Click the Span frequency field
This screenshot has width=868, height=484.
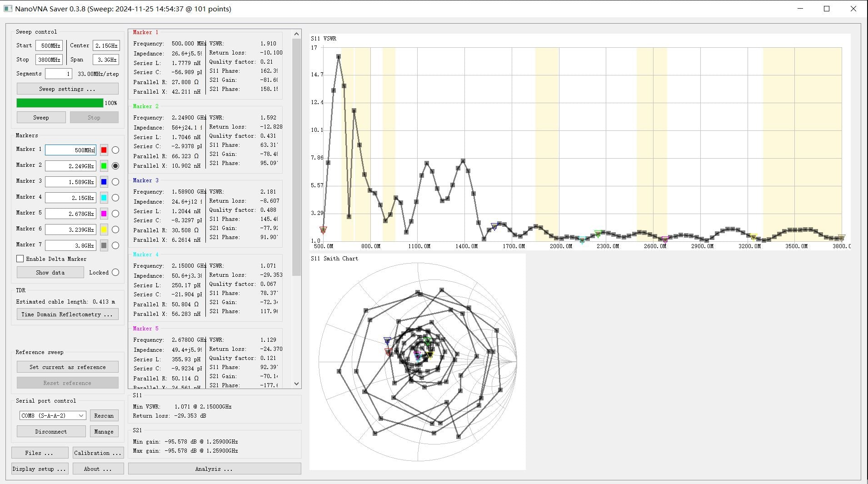coord(106,60)
